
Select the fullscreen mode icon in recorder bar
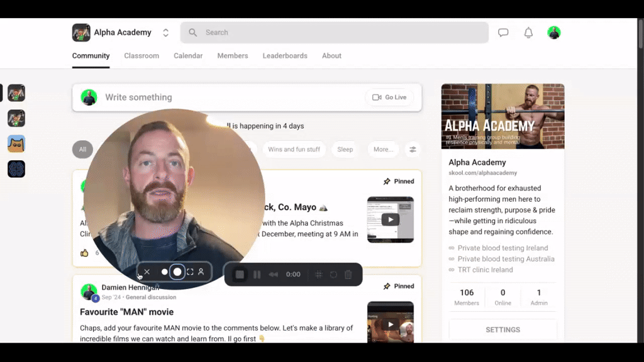tap(189, 273)
